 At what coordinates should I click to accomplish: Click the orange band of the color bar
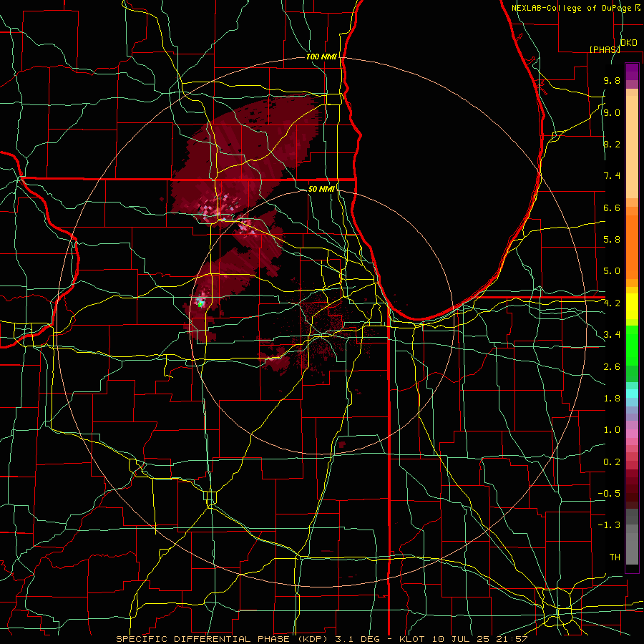coord(632,247)
